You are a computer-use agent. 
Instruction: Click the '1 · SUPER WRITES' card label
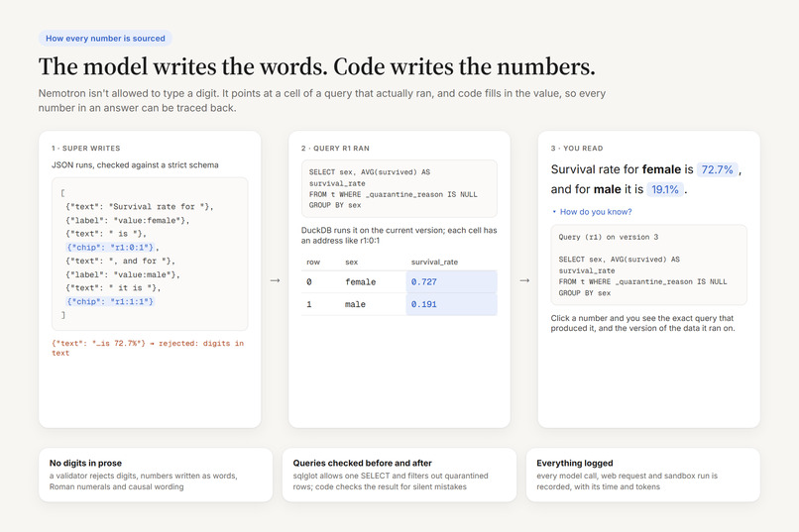85,149
